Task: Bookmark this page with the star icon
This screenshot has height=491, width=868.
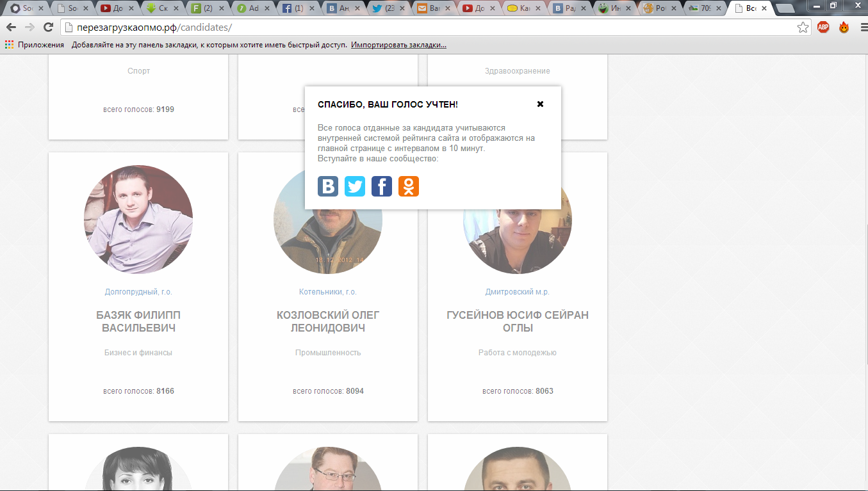Action: (x=803, y=28)
